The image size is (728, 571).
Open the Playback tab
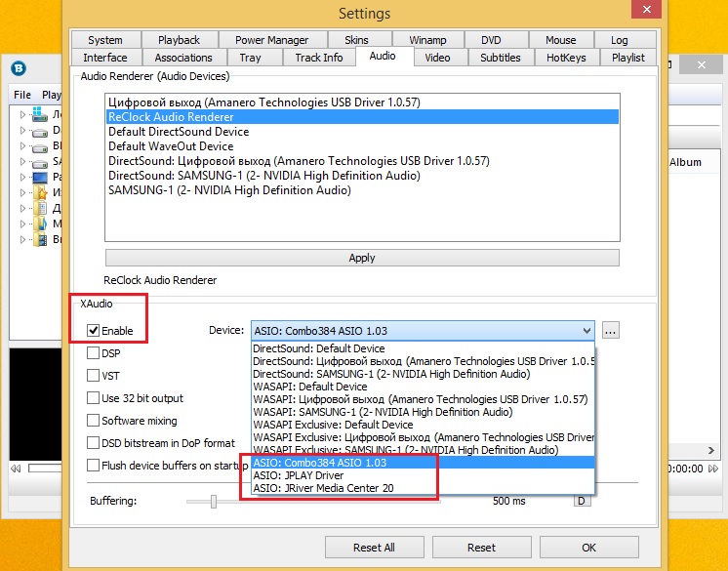[x=180, y=40]
